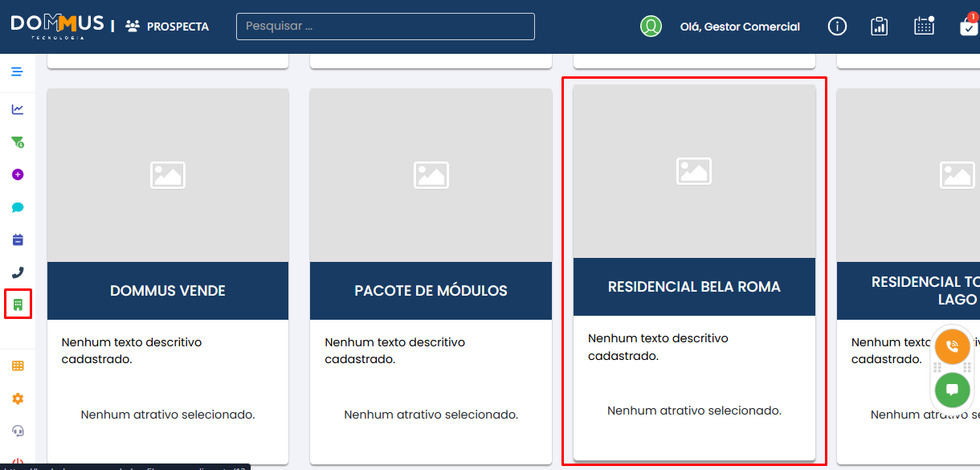Click the green floating chat button

coord(952,390)
